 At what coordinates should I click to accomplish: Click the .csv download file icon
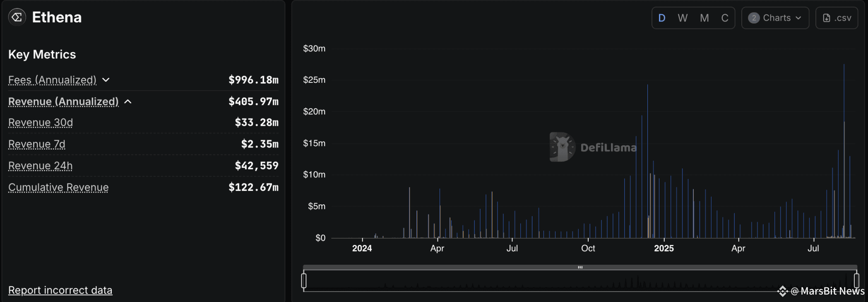tap(827, 18)
